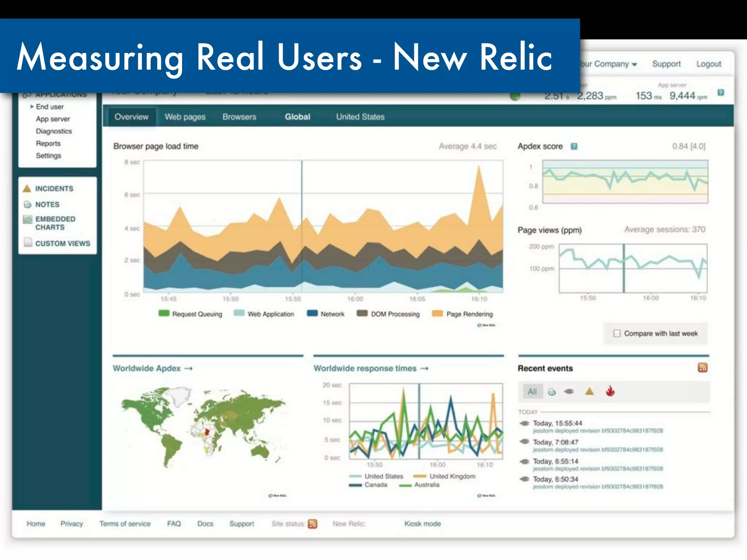Click deployment icon for Today 7:08:47 event

coord(525,442)
